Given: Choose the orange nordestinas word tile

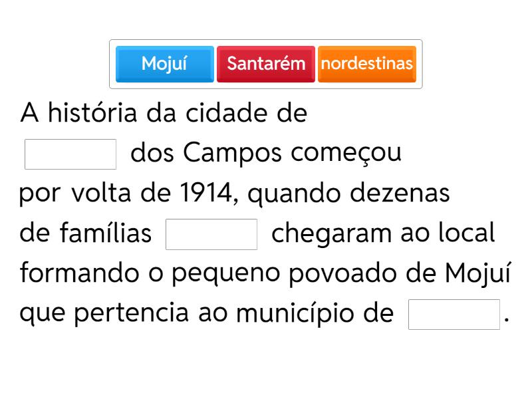Looking at the screenshot, I should click(367, 64).
